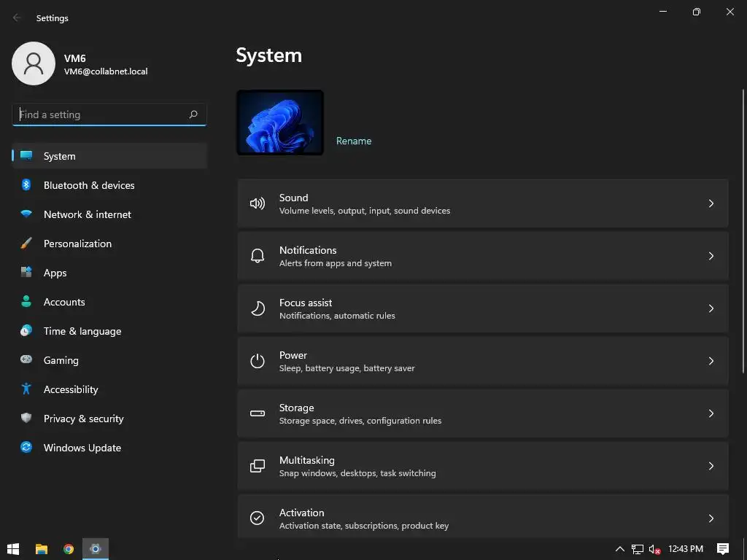Image resolution: width=747 pixels, height=560 pixels.
Task: Click the Gaming controller icon
Action: [x=26, y=360]
